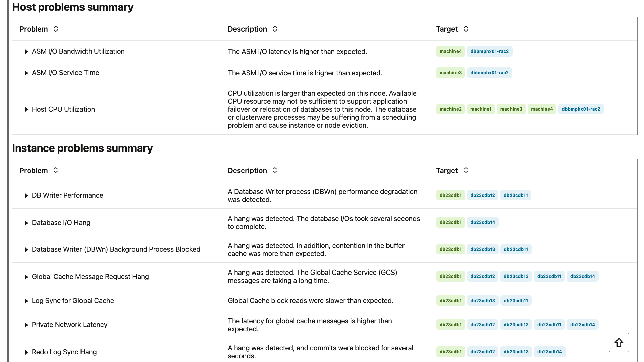Open db23cdb13 for Global Cache Message Request Hang
The width and height of the screenshot is (644, 362).
[x=516, y=276]
